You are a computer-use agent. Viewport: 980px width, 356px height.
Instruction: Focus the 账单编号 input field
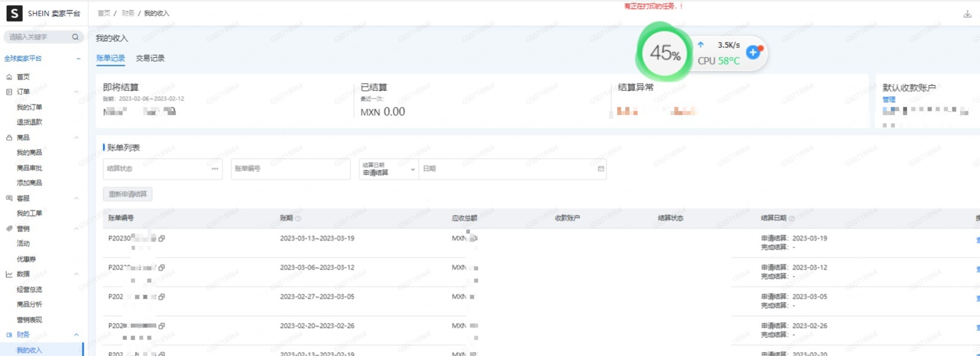(290, 169)
